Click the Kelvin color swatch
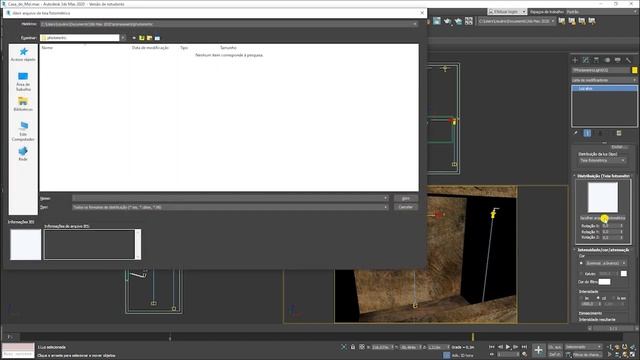640x360 pixels. click(x=624, y=273)
